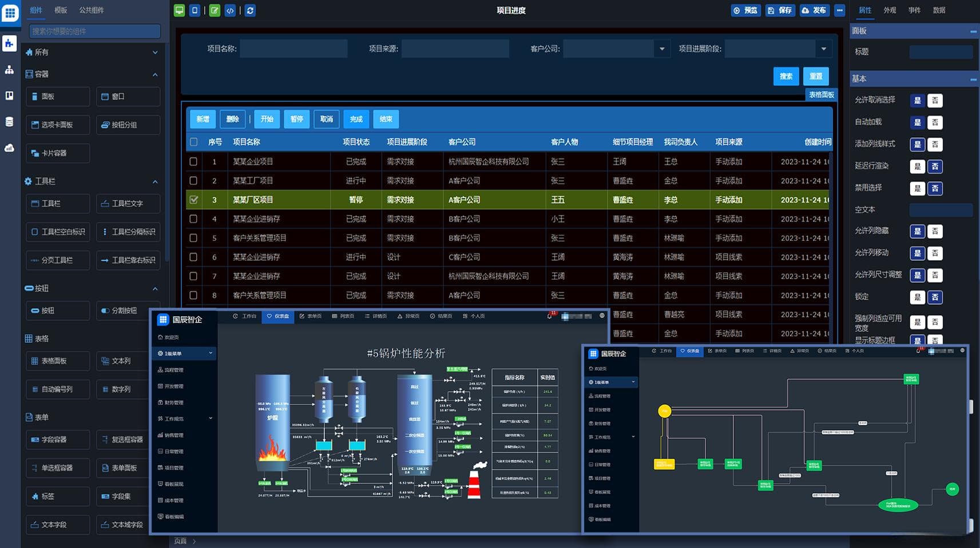Collapse the 按钮 component group
The image size is (980, 548).
(x=155, y=288)
